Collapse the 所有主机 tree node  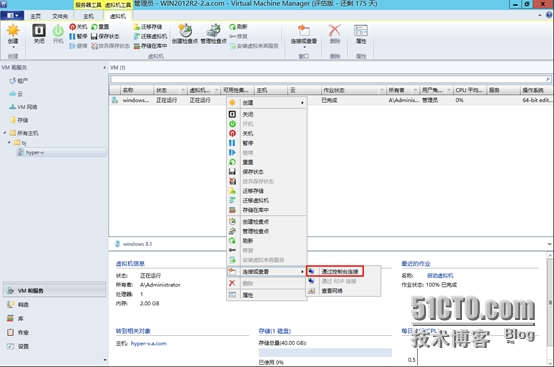pos(5,133)
